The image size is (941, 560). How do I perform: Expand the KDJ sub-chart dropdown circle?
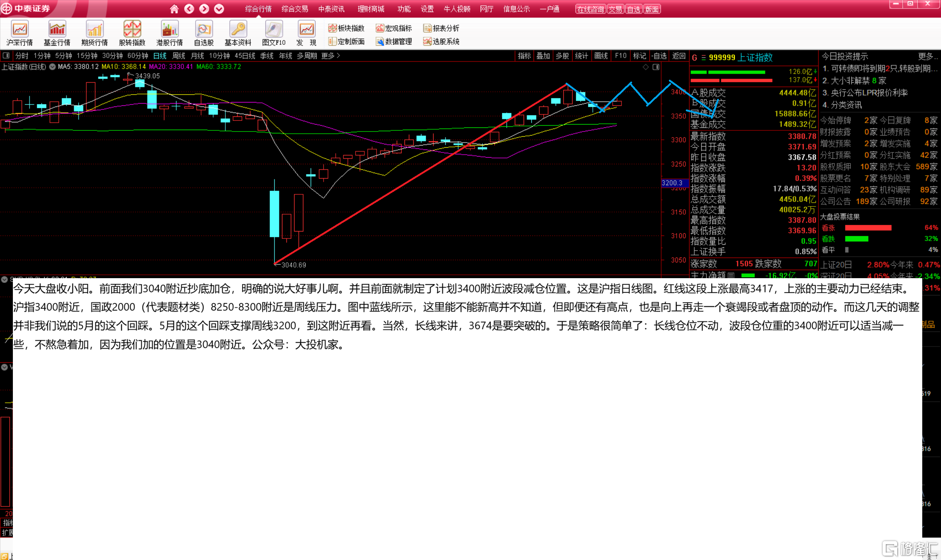coord(4,280)
